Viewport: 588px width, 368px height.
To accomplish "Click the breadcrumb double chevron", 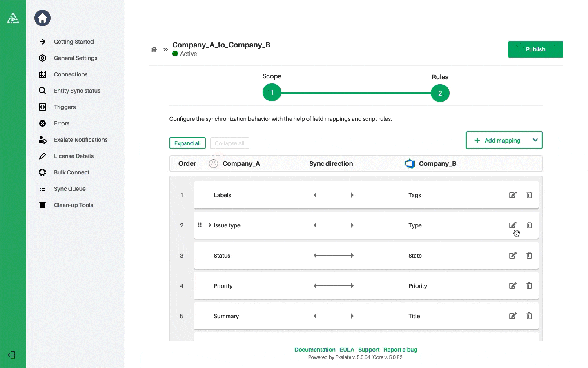I will point(165,50).
